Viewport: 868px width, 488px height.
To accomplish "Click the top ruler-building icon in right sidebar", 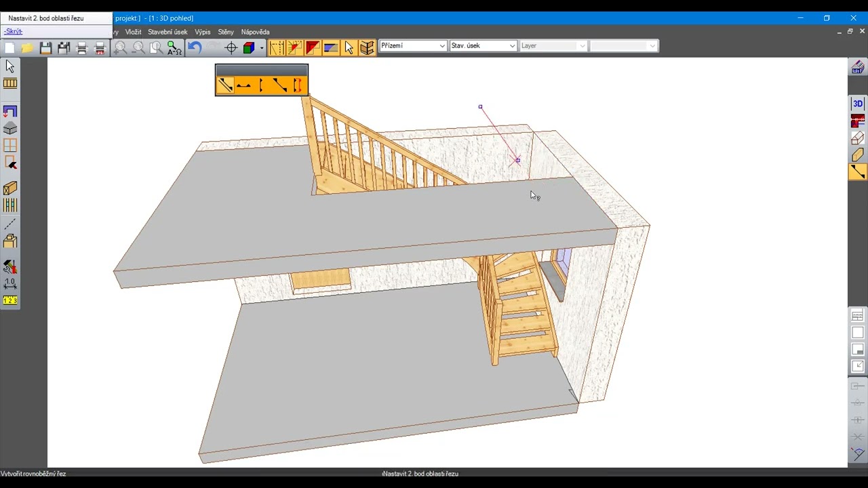I will click(858, 66).
